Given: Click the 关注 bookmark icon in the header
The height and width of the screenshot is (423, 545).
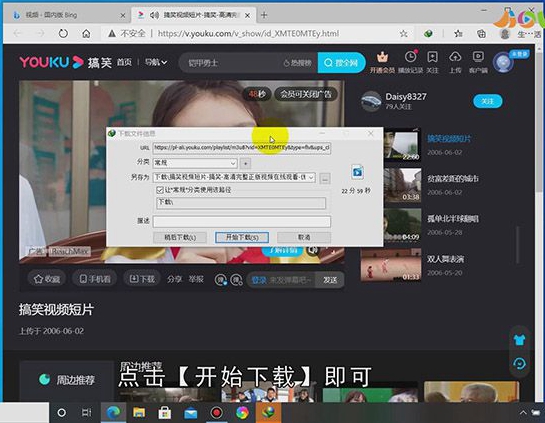Looking at the screenshot, I should (x=432, y=57).
